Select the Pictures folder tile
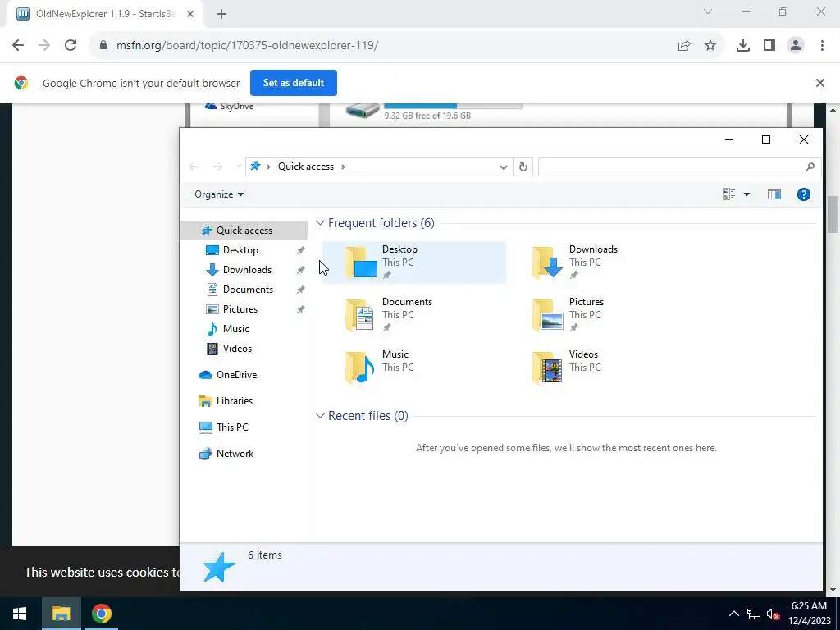 (600, 314)
